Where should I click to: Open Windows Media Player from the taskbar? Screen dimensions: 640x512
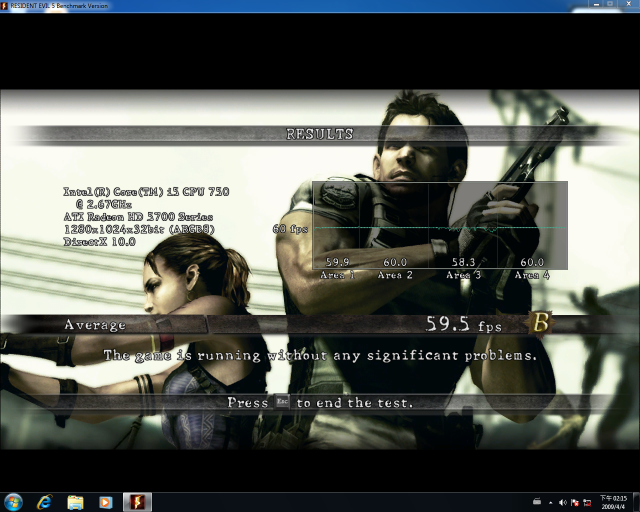point(106,502)
